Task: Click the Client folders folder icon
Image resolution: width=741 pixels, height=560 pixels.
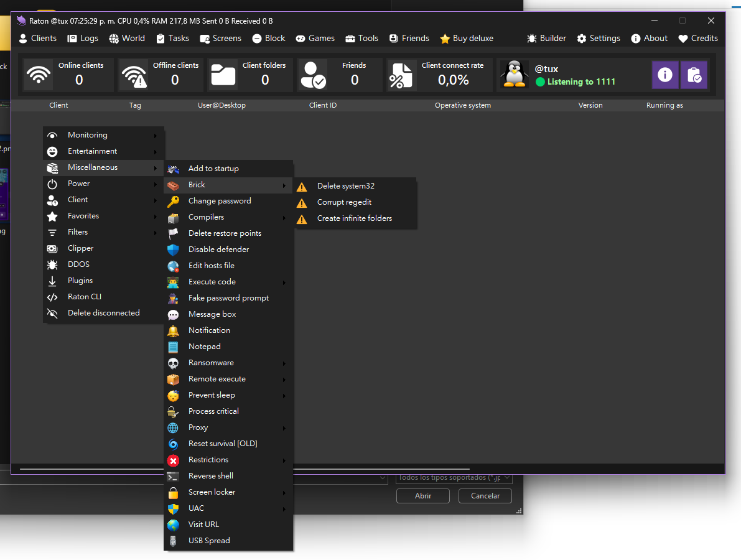Action: coord(223,75)
